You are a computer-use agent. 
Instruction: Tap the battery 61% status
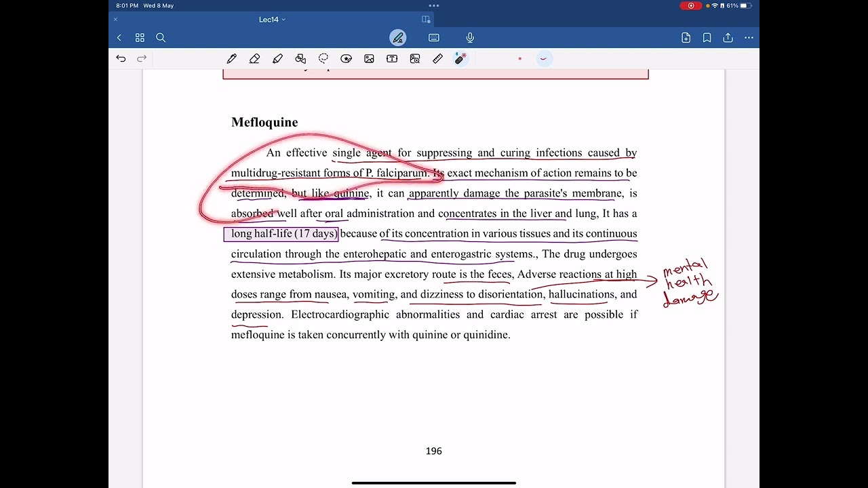pos(739,5)
